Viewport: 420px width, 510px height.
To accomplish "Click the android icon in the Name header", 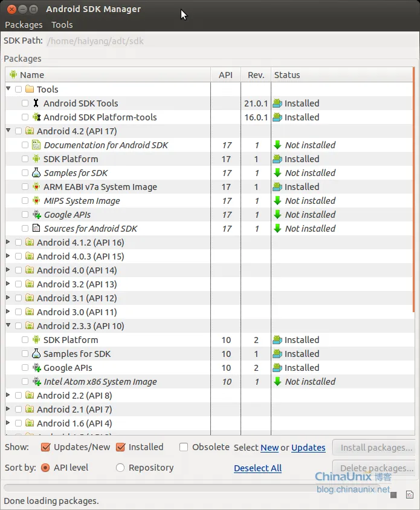I will click(13, 74).
